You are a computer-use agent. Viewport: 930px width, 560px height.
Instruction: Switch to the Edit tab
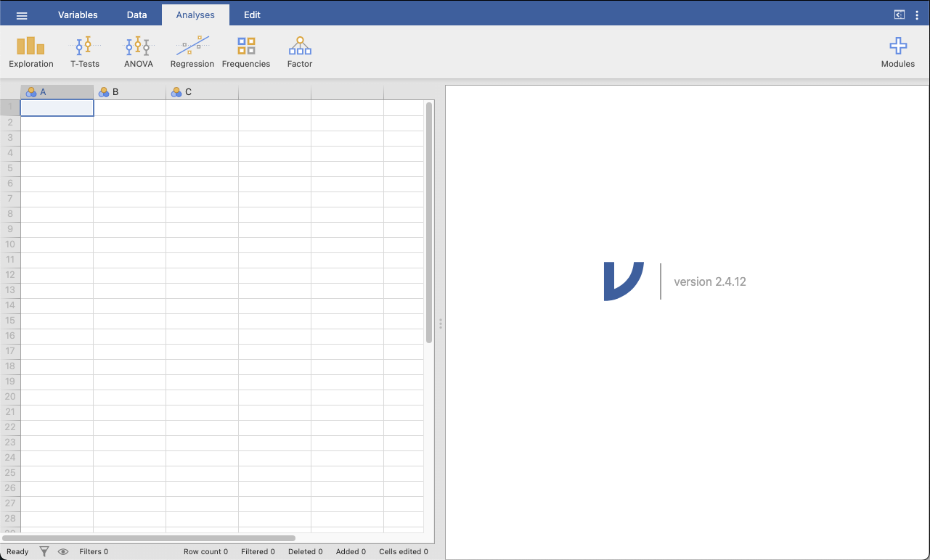pos(252,15)
